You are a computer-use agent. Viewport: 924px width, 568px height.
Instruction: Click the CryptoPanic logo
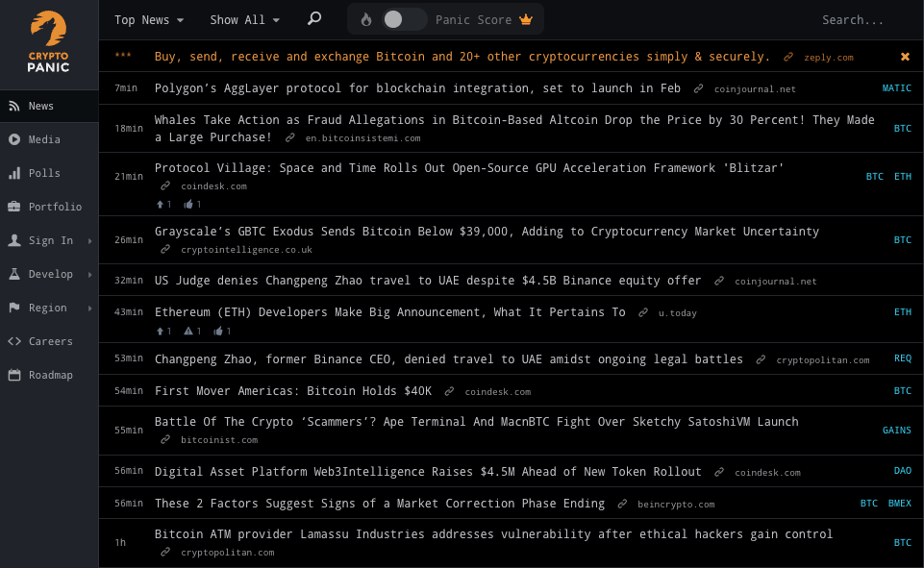pyautogui.click(x=48, y=42)
